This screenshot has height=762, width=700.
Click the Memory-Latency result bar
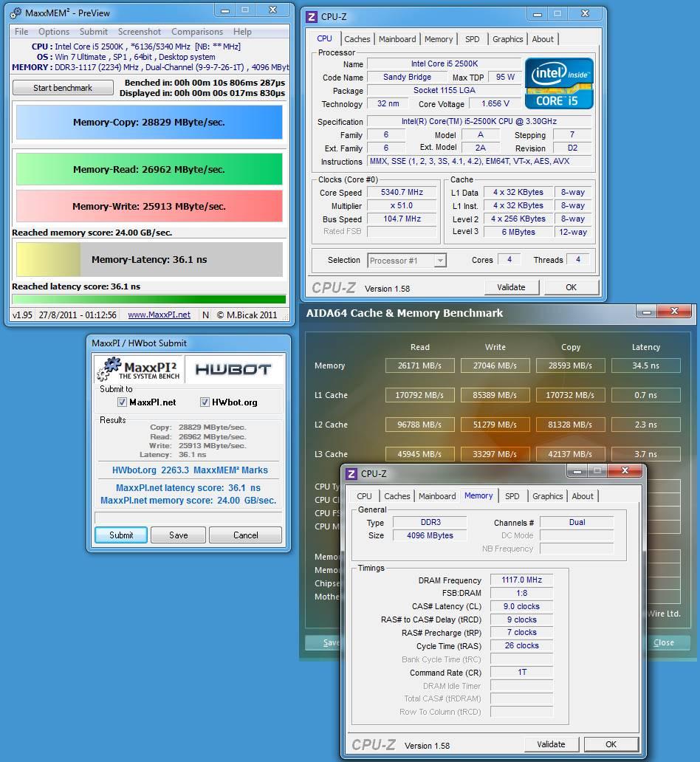(x=149, y=259)
